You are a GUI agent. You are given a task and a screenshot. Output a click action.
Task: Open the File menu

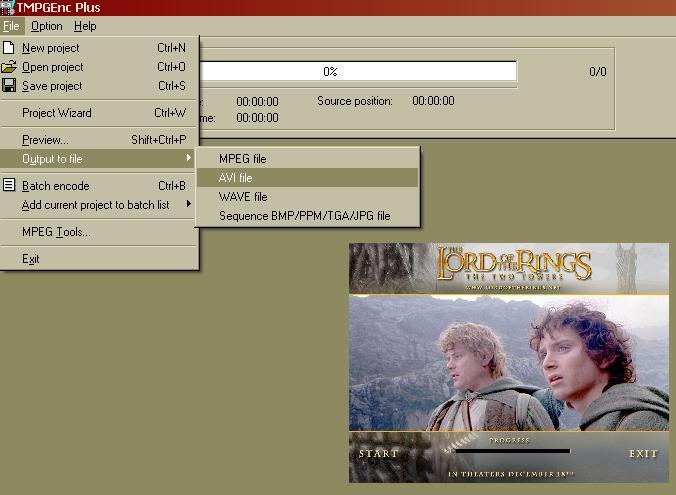pos(11,26)
